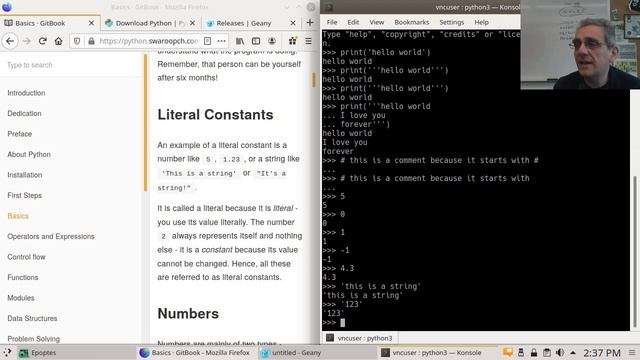Switch to Basics GitBook tab
The height and width of the screenshot is (360, 640).
(x=49, y=23)
